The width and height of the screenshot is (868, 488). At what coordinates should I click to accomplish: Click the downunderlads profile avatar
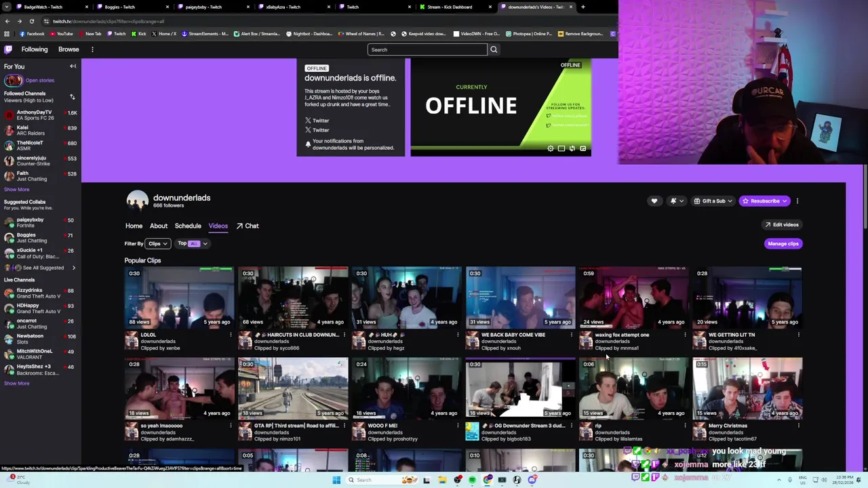point(137,201)
